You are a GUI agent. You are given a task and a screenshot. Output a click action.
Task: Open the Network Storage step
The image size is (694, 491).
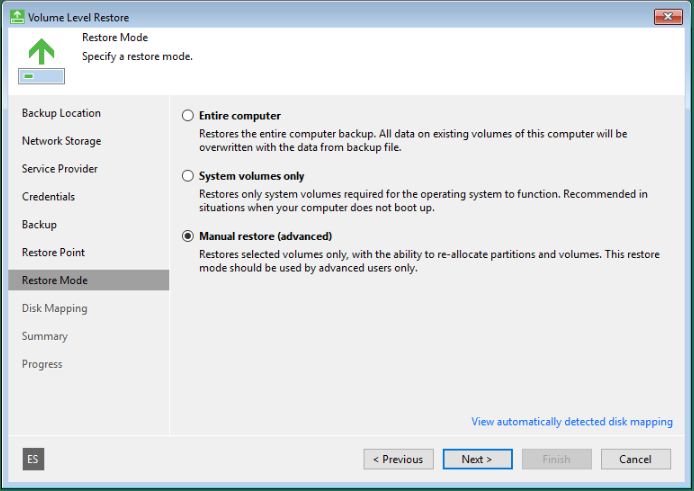pos(61,141)
